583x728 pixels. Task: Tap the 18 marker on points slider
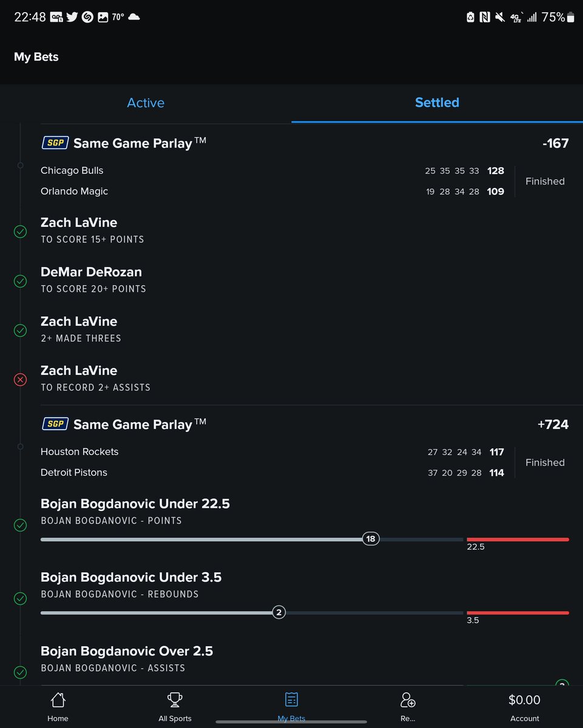coord(371,539)
